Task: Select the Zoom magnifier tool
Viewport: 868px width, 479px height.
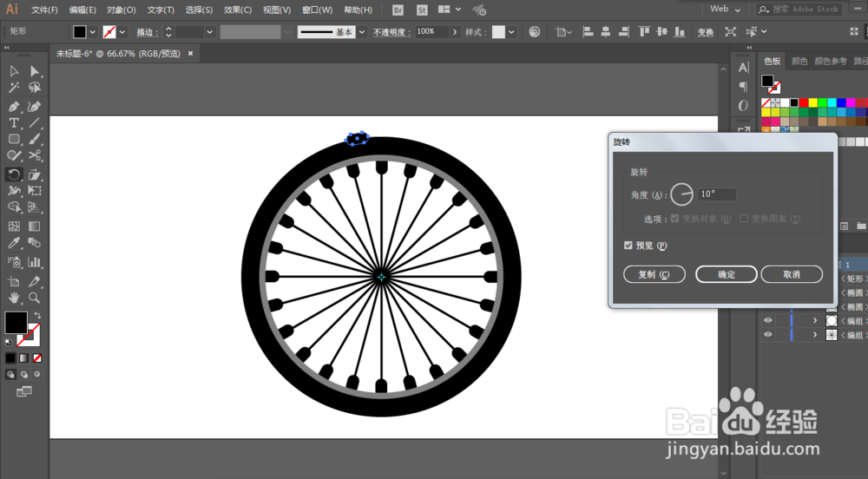Action: pyautogui.click(x=35, y=298)
